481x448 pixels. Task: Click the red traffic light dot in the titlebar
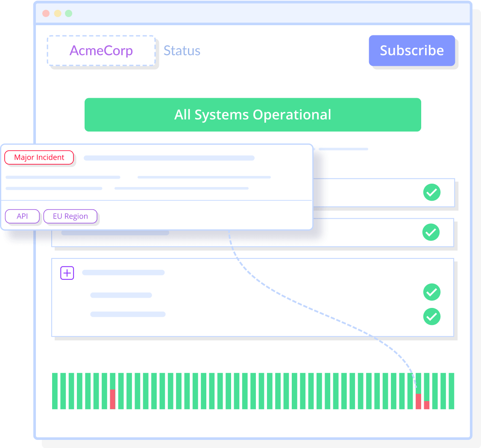coord(45,13)
